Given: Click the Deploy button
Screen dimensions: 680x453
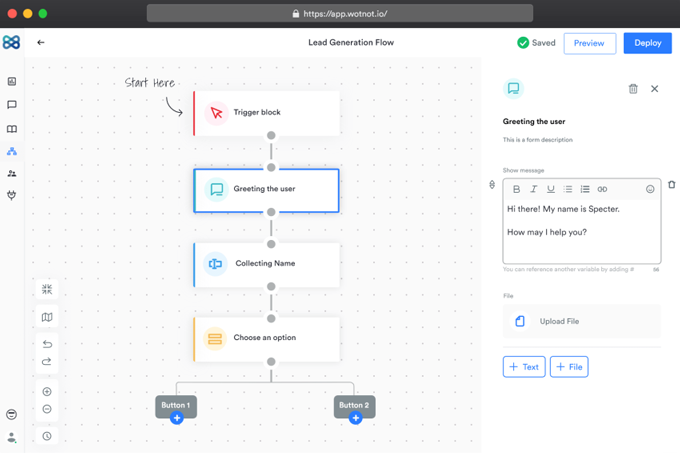Looking at the screenshot, I should tap(647, 43).
